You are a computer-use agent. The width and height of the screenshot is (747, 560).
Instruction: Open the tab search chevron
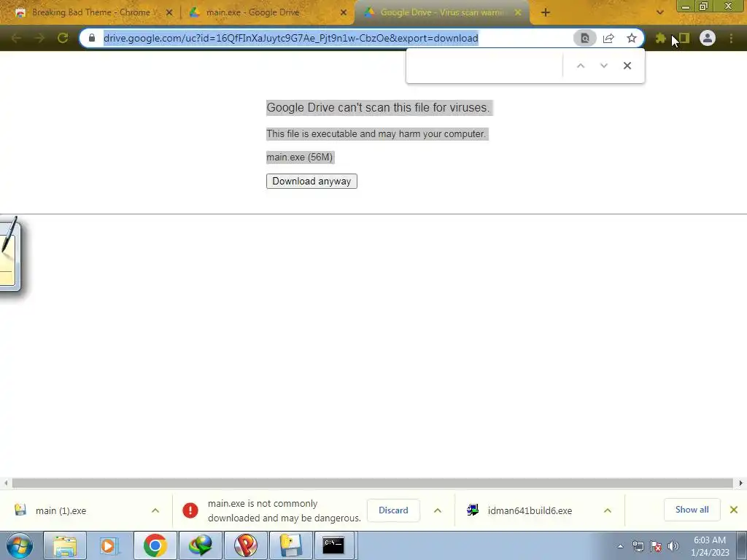pyautogui.click(x=659, y=13)
